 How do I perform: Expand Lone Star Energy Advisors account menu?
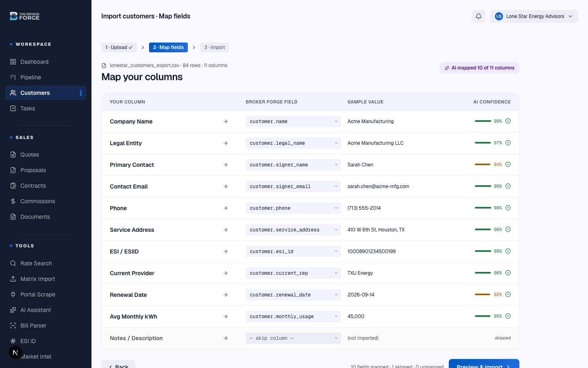pos(534,16)
